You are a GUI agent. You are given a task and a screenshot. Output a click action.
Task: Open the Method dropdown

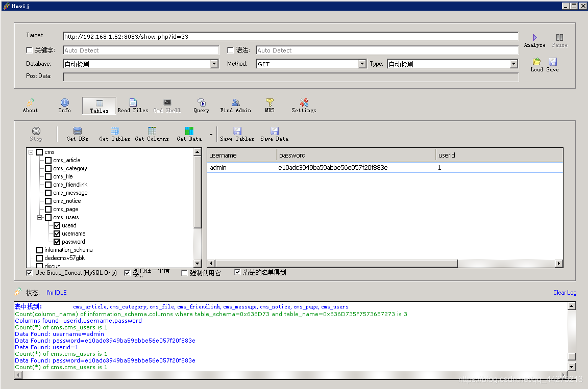tap(362, 64)
